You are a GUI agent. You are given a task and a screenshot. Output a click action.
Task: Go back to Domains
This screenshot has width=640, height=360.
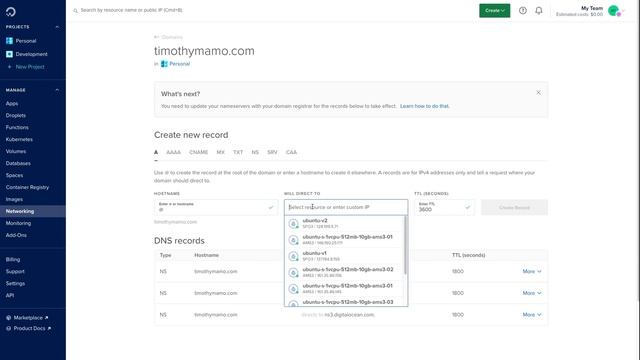(168, 37)
